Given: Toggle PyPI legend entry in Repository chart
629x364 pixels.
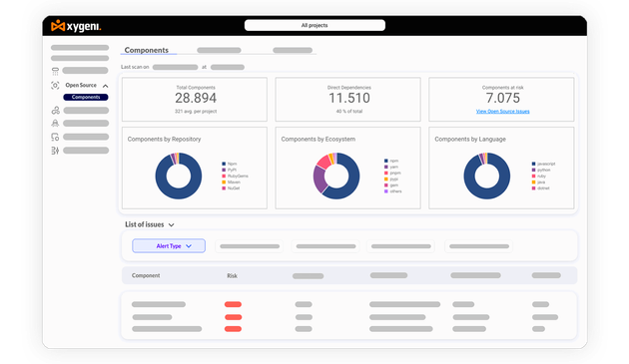Looking at the screenshot, I should tap(229, 170).
